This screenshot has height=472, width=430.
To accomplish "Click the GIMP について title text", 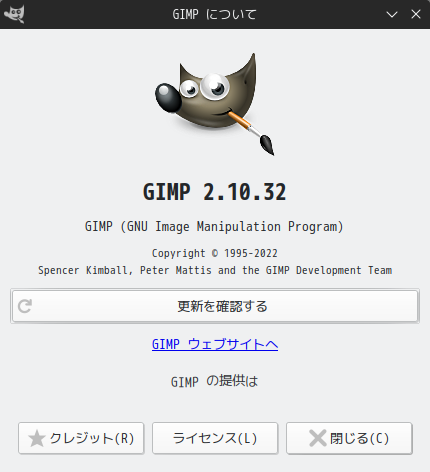I will tap(214, 14).
